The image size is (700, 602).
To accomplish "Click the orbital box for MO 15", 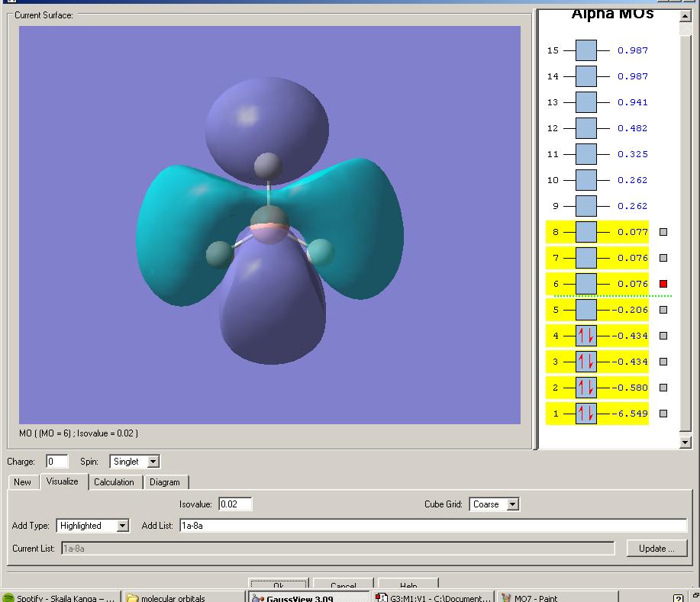I will pos(585,50).
